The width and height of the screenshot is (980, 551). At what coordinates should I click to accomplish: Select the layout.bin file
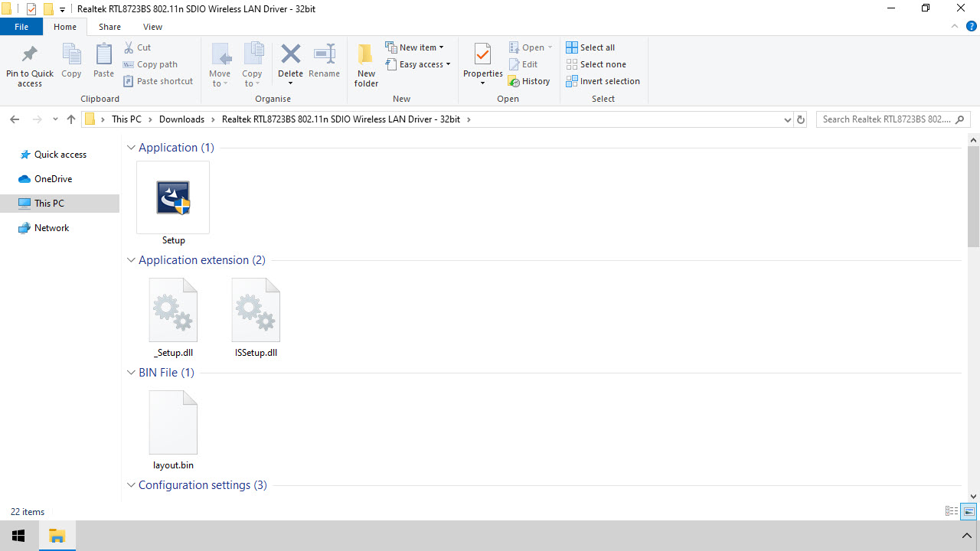173,430
